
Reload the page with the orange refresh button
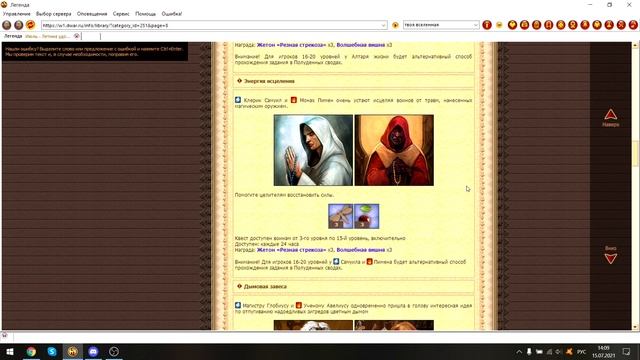30,25
